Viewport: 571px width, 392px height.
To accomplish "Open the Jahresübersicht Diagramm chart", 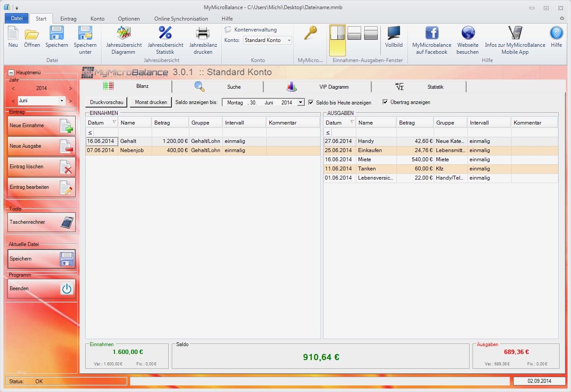I will [124, 40].
